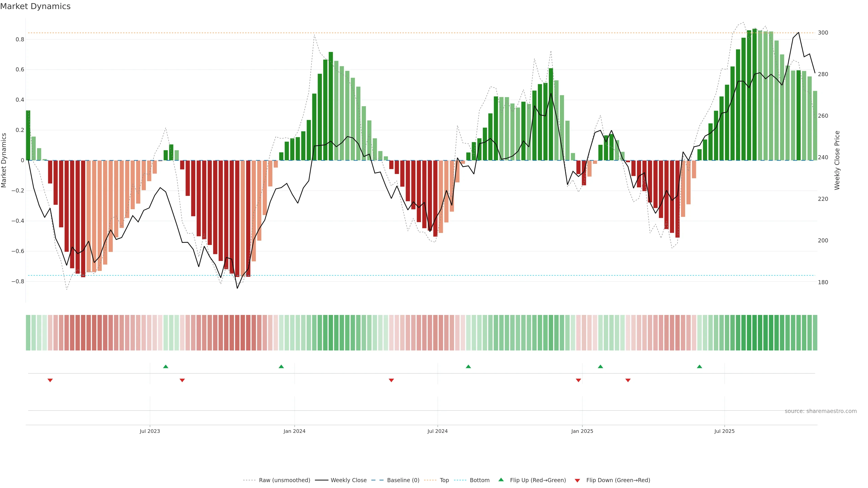Viewport: 868px width, 488px height.
Task: Click the last red flip-down triangle marker
Action: click(x=628, y=380)
